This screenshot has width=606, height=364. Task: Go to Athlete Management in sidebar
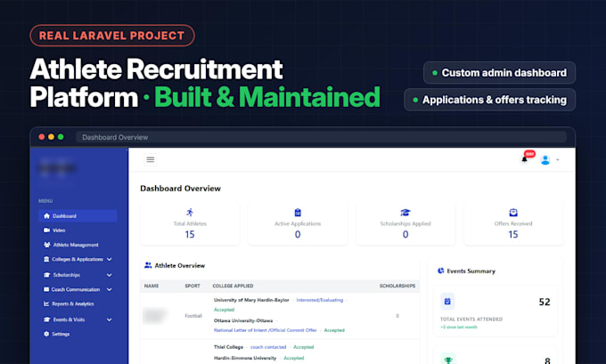tap(78, 245)
